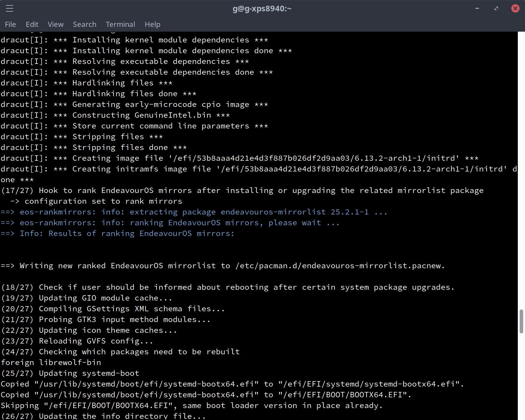The width and height of the screenshot is (525, 420).
Task: Click the 'Resolving executable dependencies done' line
Action: click(137, 72)
